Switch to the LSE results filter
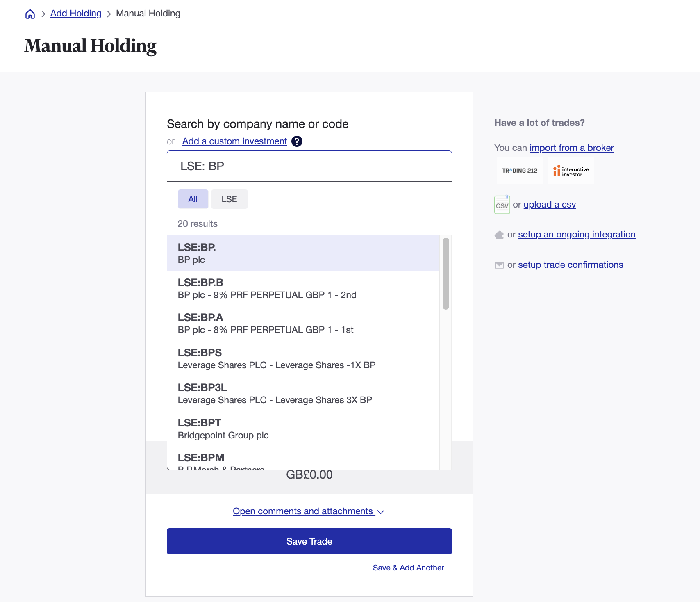 229,199
